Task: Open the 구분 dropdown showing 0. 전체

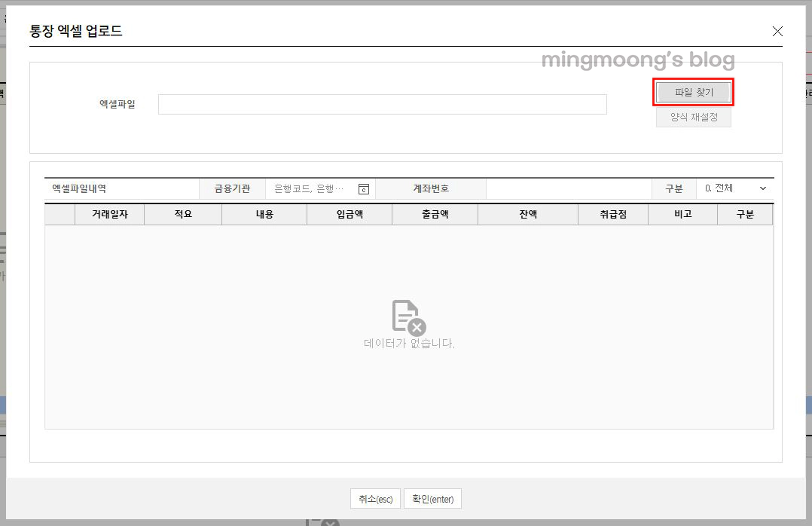Action: [x=734, y=188]
